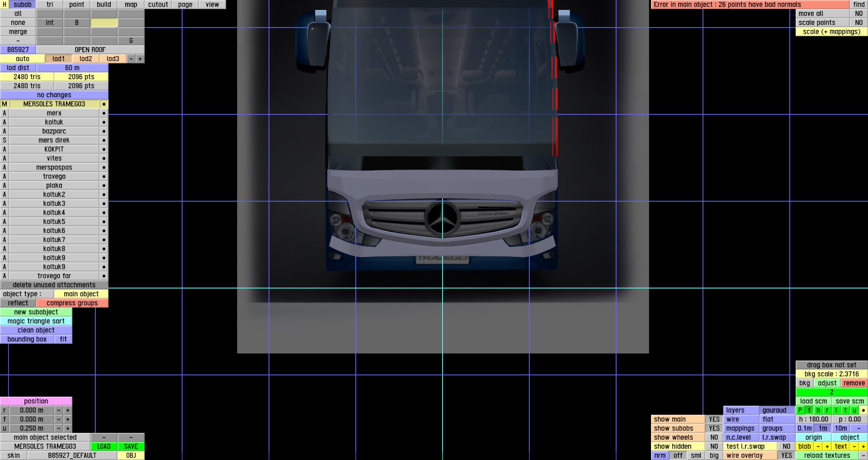The height and width of the screenshot is (460, 868).
Task: Click the lod dist 60 m field
Action: [x=72, y=68]
